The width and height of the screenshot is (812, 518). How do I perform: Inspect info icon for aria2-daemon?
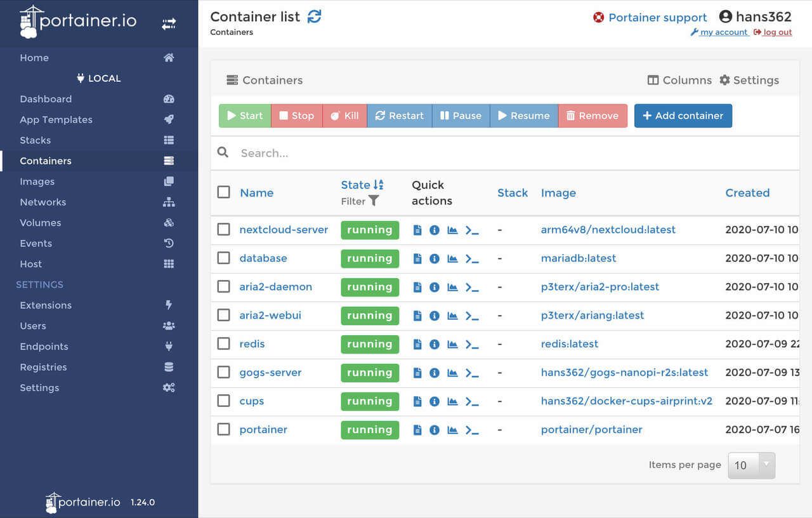[x=435, y=288]
